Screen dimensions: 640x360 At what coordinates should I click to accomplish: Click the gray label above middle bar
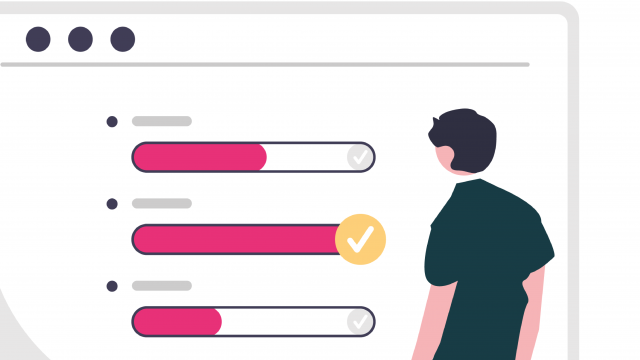click(x=162, y=203)
